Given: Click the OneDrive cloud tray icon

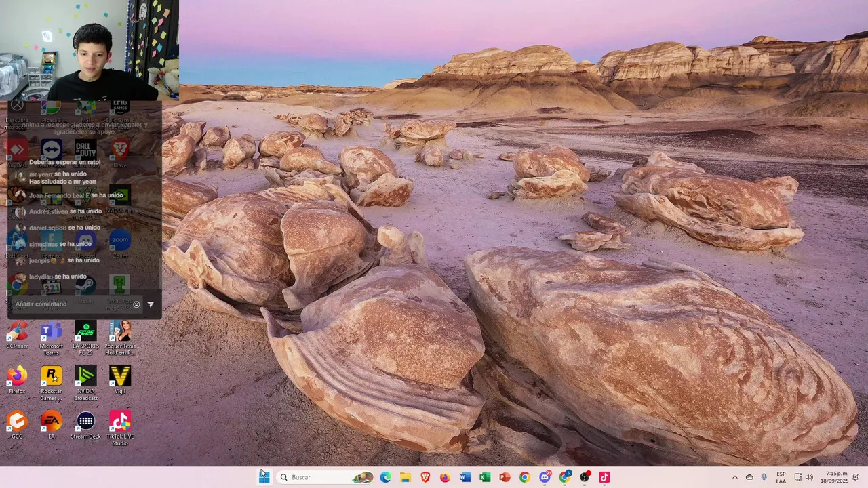Looking at the screenshot, I should click(x=749, y=477).
